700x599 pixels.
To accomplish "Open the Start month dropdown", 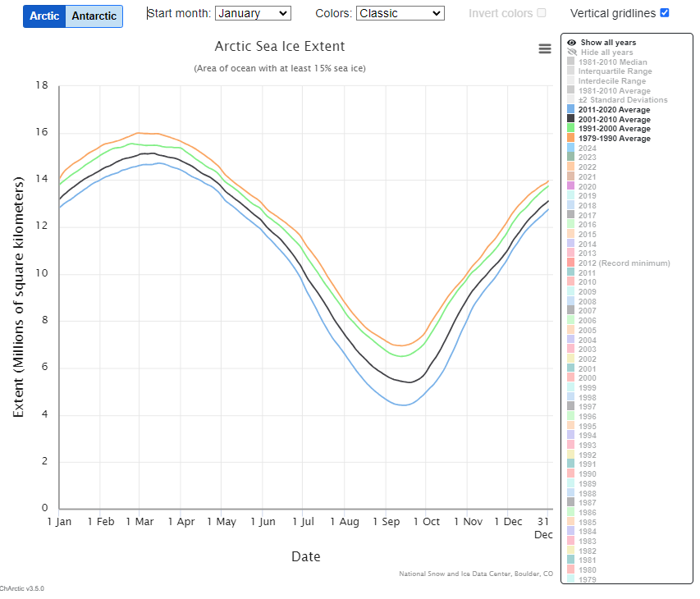I will (252, 13).
